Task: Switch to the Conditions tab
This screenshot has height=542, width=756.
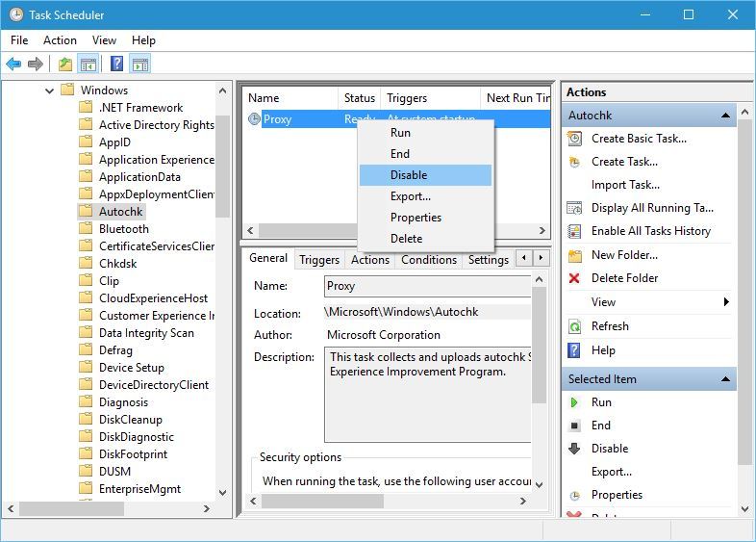Action: pyautogui.click(x=429, y=260)
